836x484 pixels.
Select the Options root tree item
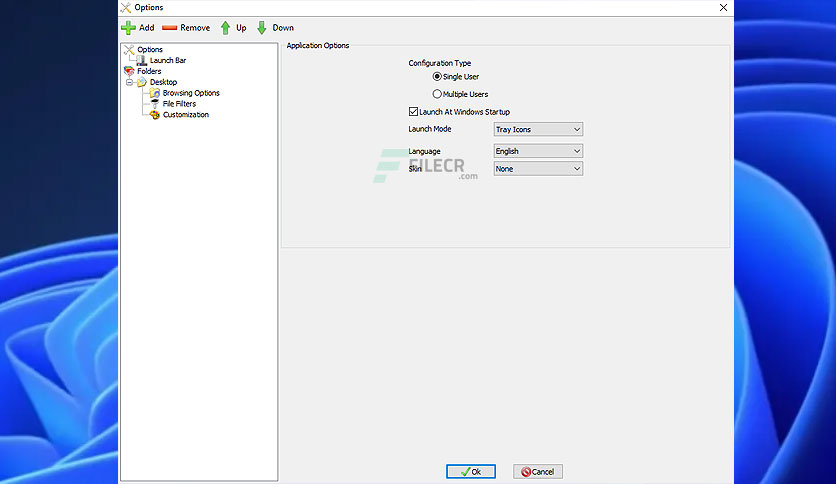150,50
